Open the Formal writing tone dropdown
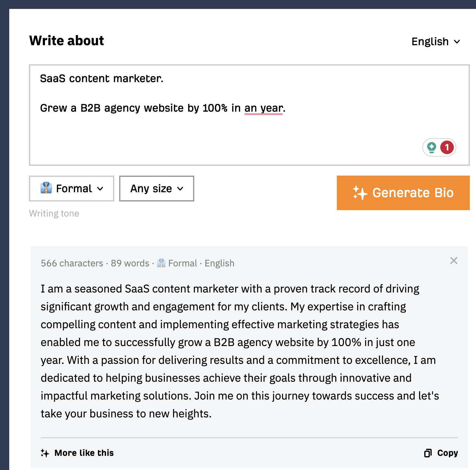476x470 pixels. (x=71, y=189)
